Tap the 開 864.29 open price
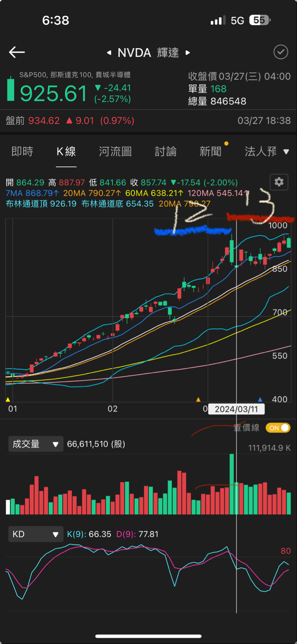 (25, 183)
